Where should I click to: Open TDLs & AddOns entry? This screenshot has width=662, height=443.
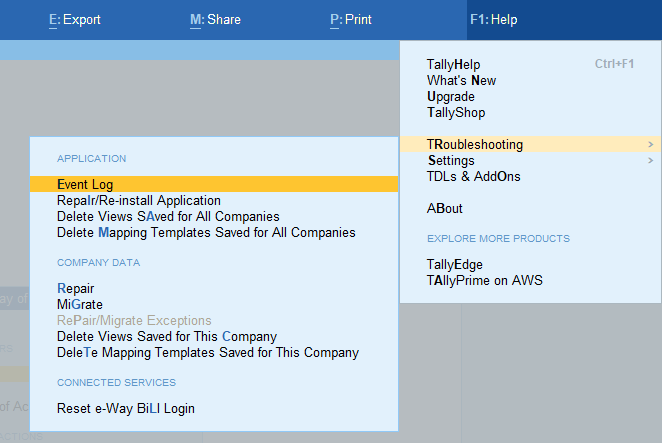[x=473, y=177]
